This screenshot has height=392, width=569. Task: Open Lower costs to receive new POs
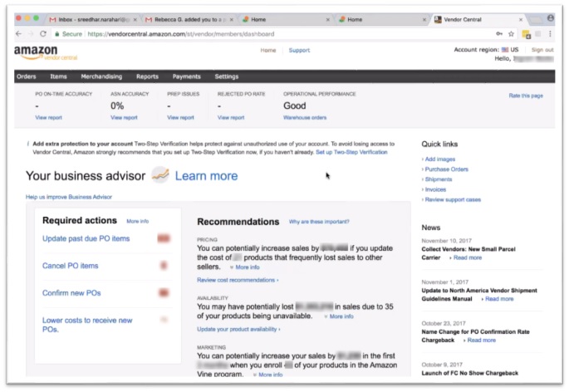coord(87,325)
